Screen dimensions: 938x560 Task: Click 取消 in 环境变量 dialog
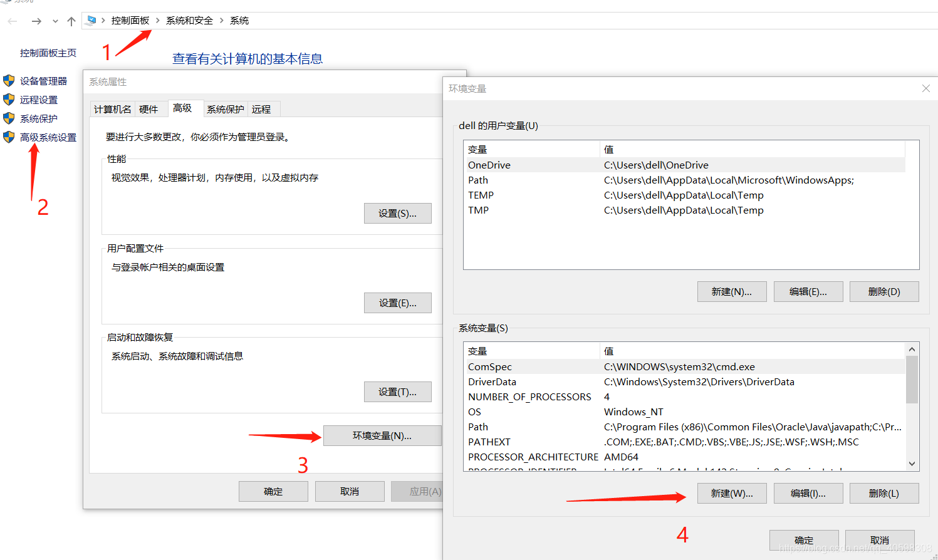click(x=880, y=541)
